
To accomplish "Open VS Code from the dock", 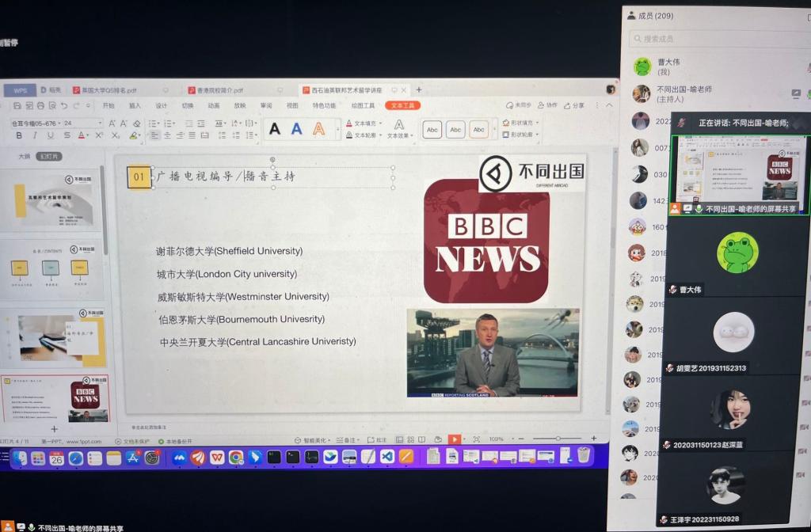I will (x=386, y=457).
